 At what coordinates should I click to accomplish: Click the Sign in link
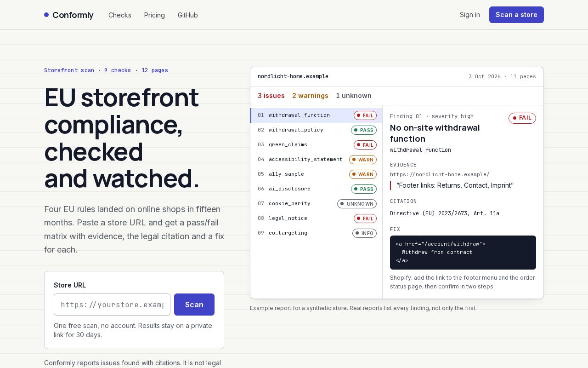click(470, 15)
